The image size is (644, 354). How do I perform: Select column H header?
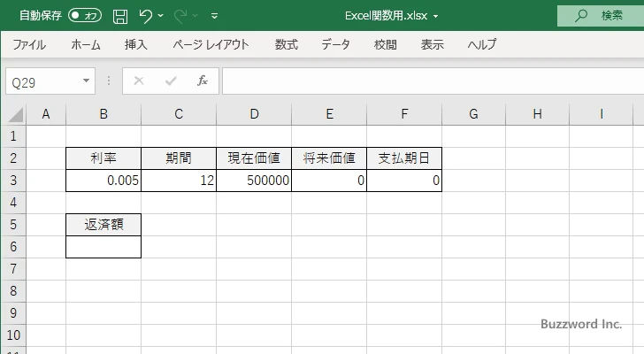[x=537, y=114]
